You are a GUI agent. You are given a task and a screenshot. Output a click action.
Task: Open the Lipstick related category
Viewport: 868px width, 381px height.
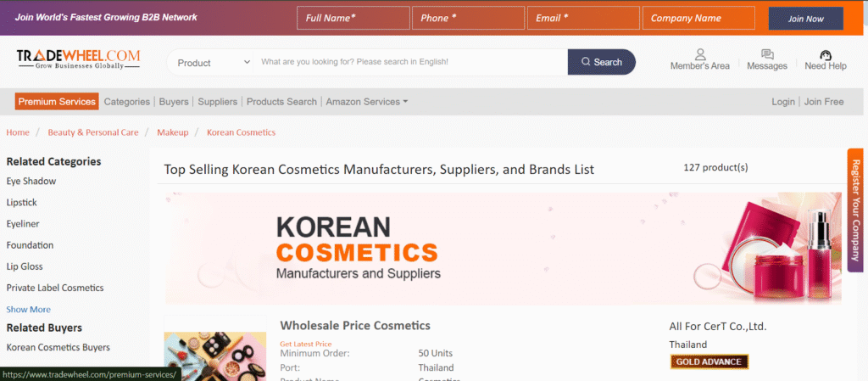click(21, 203)
